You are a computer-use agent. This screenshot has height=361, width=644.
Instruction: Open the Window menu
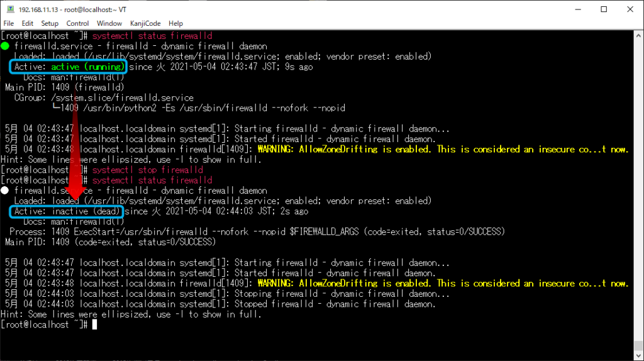click(109, 23)
